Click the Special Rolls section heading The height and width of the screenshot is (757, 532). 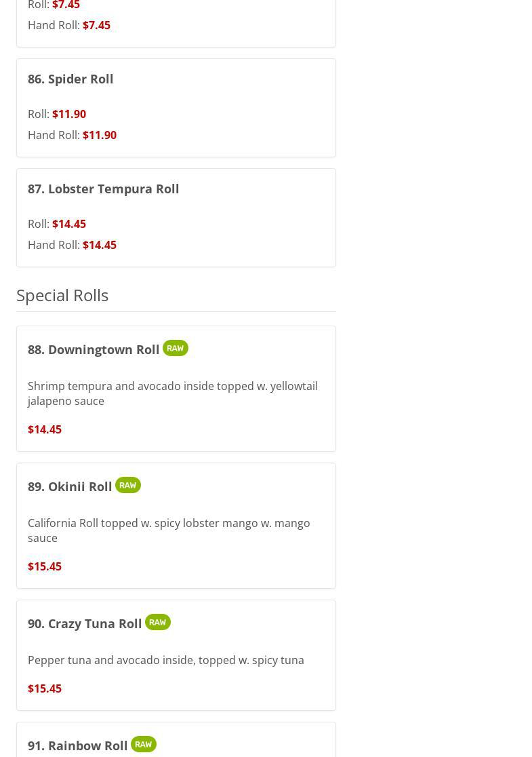click(62, 295)
